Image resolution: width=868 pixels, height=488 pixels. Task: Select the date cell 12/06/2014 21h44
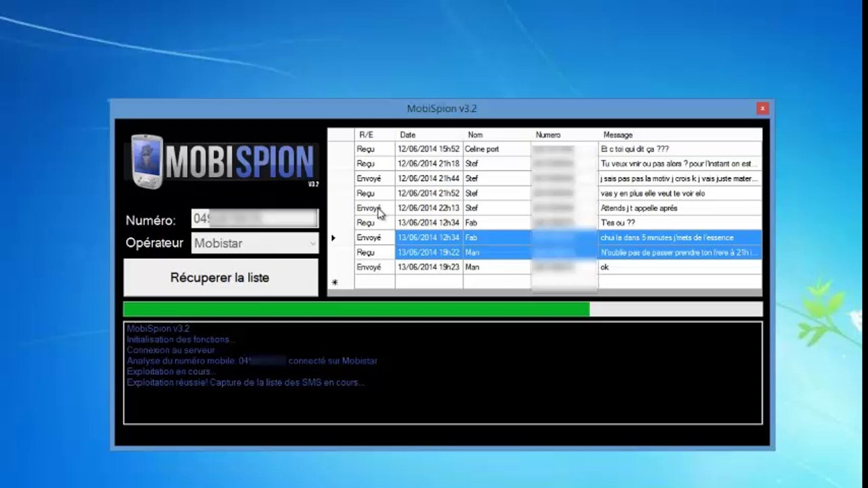pos(429,179)
